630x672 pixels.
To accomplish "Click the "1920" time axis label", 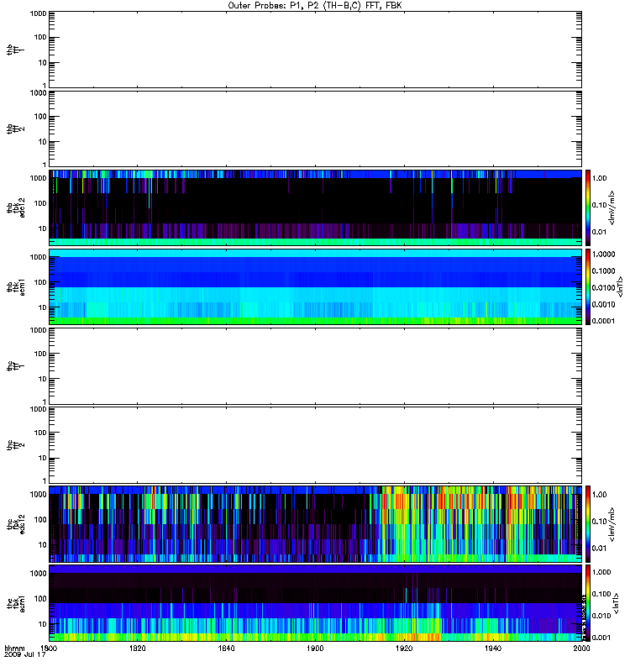I will pyautogui.click(x=404, y=648).
